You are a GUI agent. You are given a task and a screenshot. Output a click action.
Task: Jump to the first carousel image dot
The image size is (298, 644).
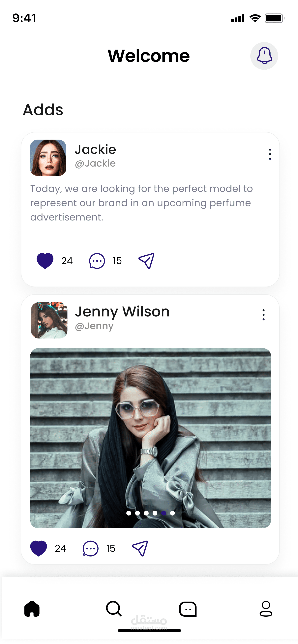point(129,513)
